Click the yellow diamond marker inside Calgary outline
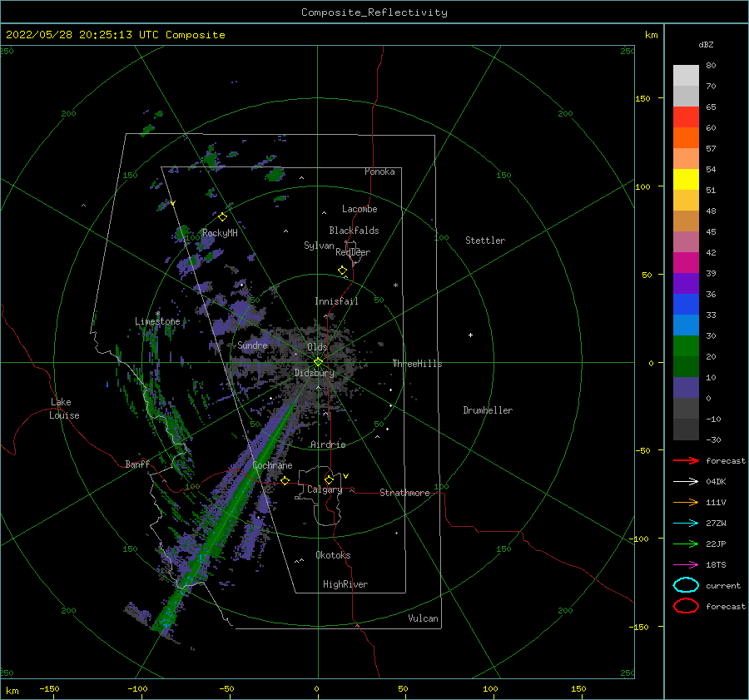This screenshot has height=700, width=749. pos(329,479)
